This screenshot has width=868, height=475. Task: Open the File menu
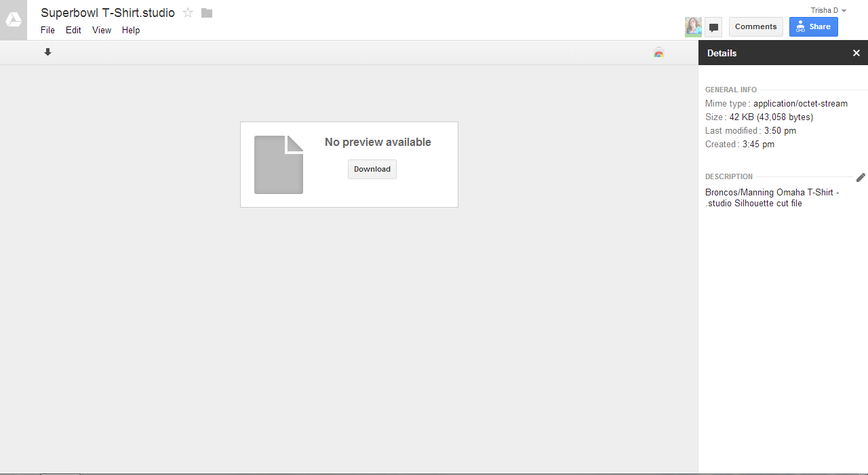coord(47,30)
